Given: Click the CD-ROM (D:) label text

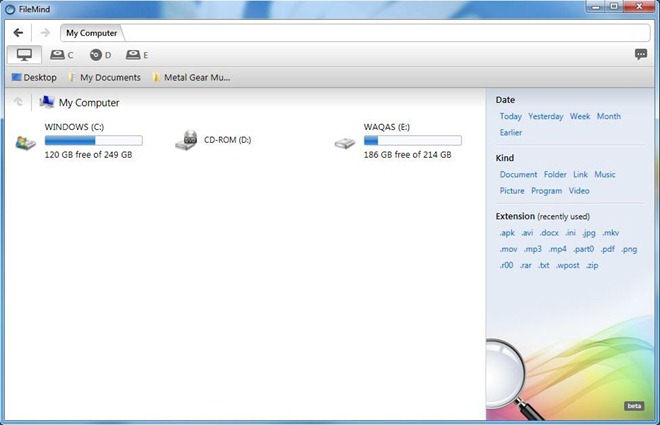Looking at the screenshot, I should click(228, 140).
